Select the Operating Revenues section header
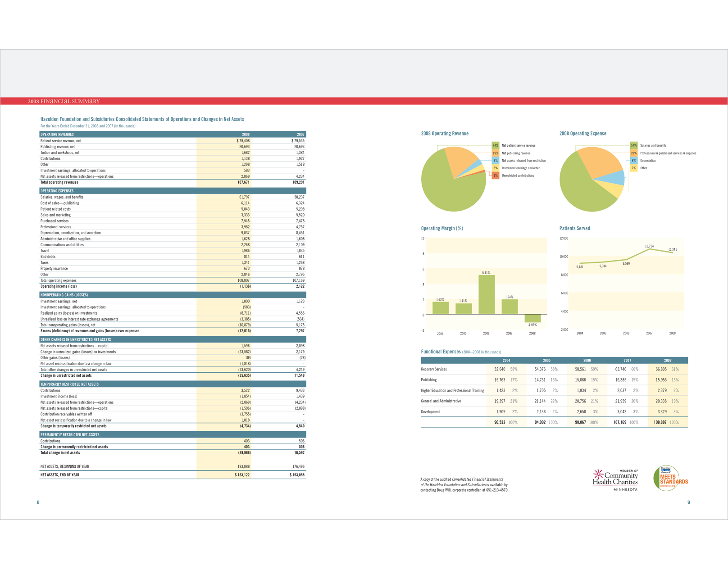Viewport: 728px width, 569px height. click(173, 134)
